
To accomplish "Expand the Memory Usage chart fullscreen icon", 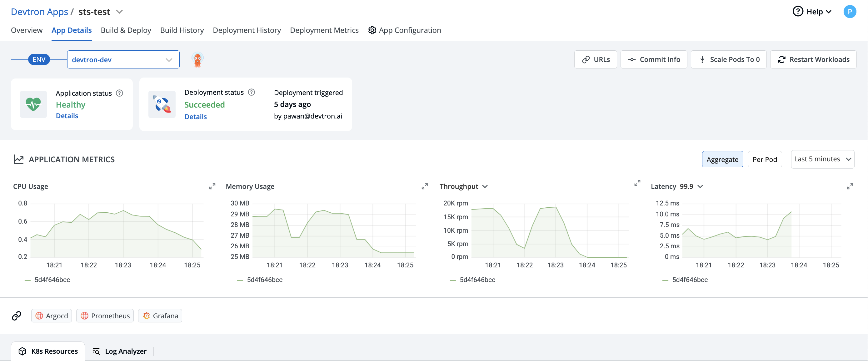I will [425, 186].
